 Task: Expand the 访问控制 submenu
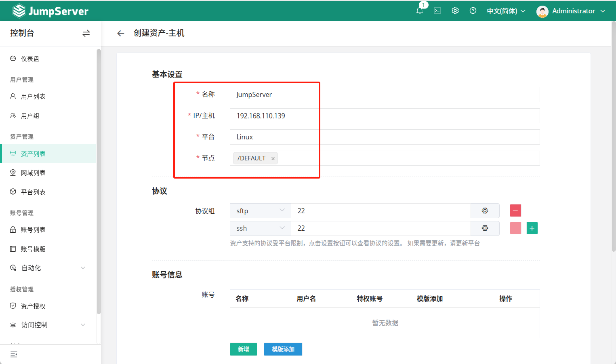pyautogui.click(x=48, y=325)
